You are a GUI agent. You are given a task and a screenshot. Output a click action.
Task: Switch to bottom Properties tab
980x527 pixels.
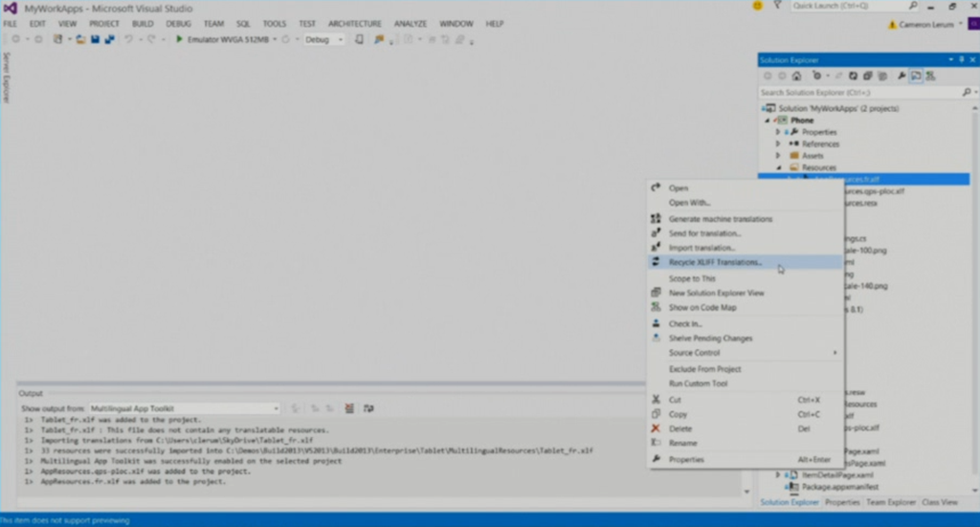(842, 502)
